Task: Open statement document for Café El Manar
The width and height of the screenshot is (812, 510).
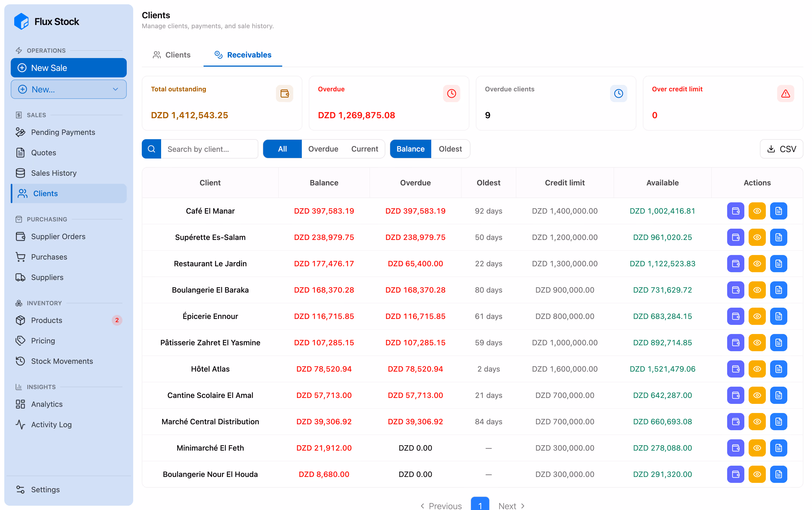Action: pyautogui.click(x=778, y=211)
